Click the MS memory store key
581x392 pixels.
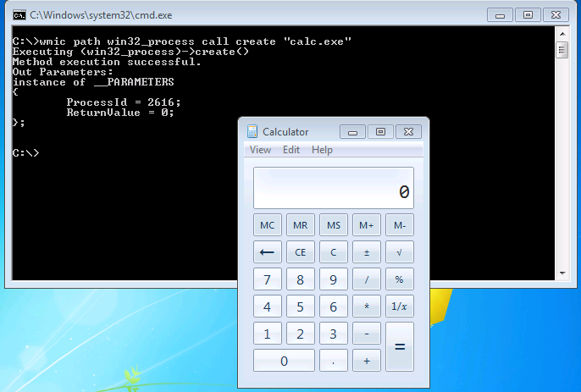(x=334, y=225)
